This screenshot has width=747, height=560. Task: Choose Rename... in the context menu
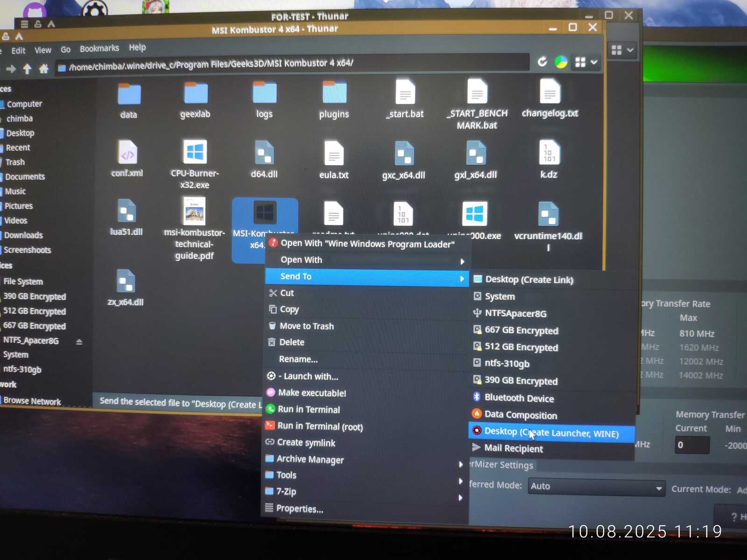click(366, 360)
